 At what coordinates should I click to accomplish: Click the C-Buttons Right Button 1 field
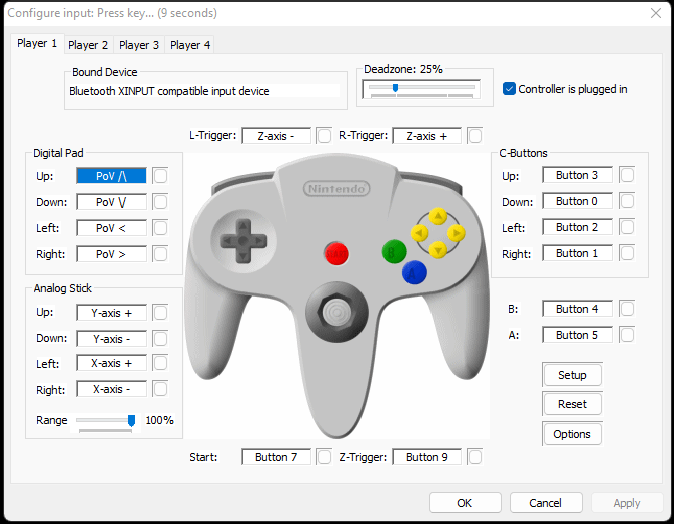[577, 253]
